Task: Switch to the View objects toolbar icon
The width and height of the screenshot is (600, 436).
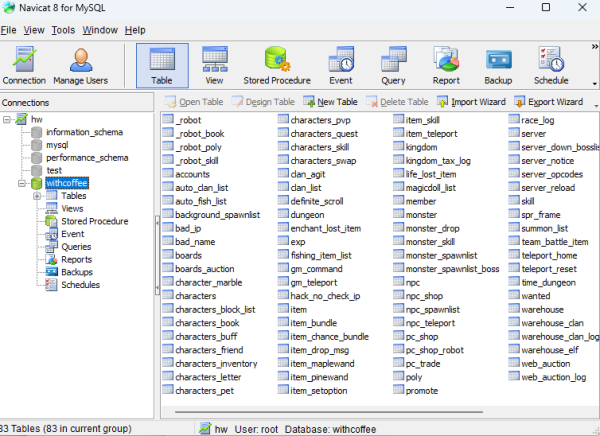Action: pos(214,65)
